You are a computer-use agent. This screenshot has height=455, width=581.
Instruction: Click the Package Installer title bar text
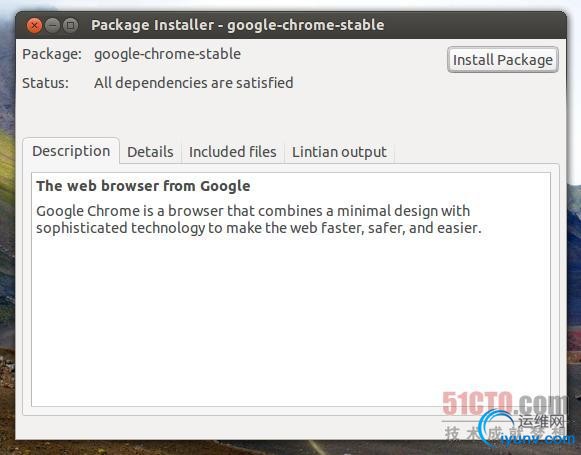(x=238, y=25)
